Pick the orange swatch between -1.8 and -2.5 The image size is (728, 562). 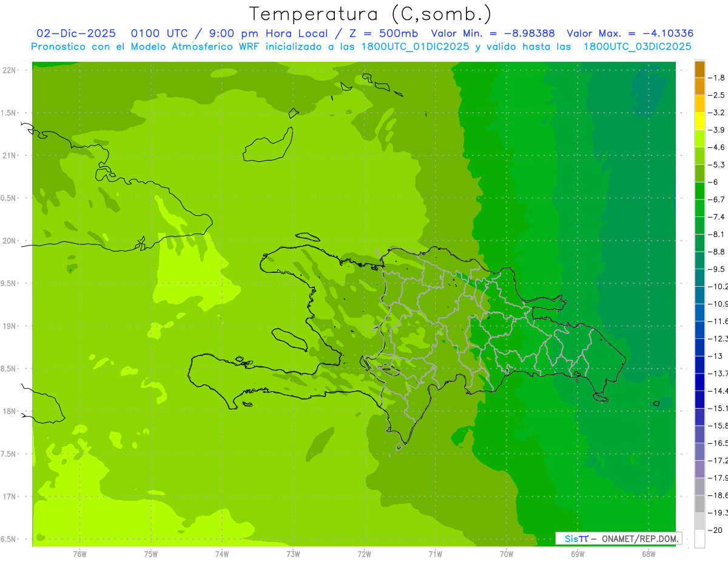699,87
